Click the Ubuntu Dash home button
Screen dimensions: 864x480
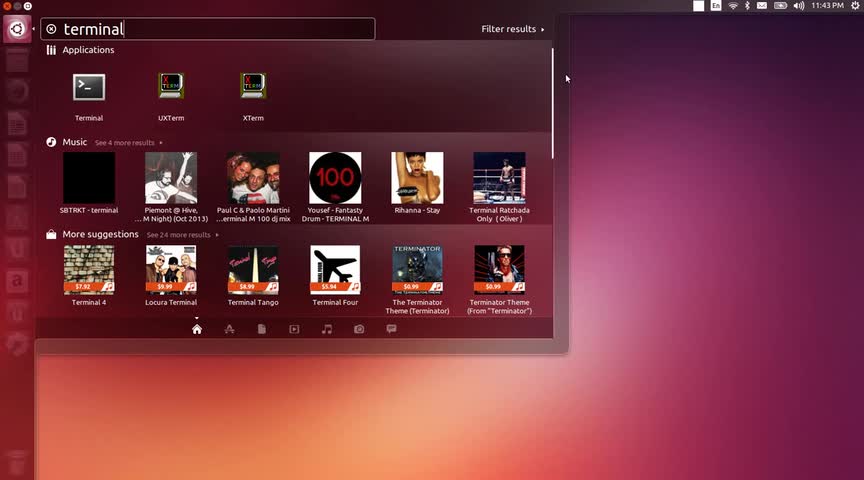[17, 29]
